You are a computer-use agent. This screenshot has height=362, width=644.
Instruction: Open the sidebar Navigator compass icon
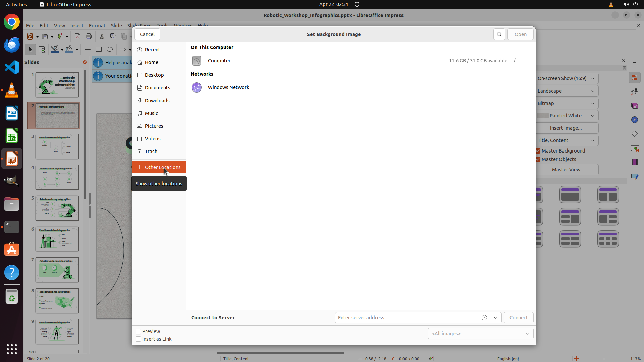click(x=634, y=120)
